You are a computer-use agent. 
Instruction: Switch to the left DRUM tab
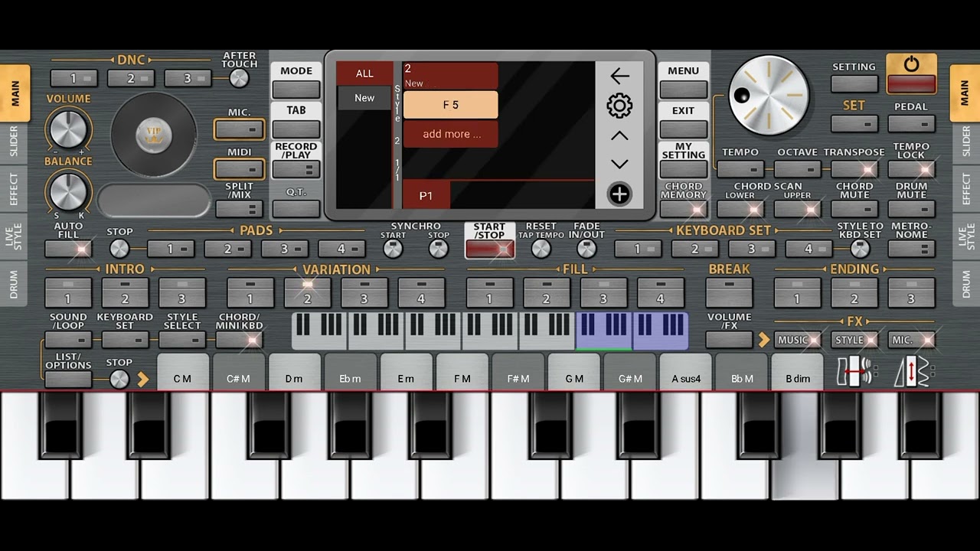[x=15, y=285]
